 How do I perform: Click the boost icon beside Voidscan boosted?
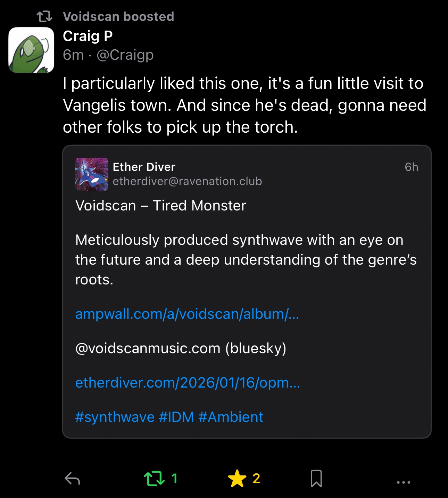[x=44, y=17]
